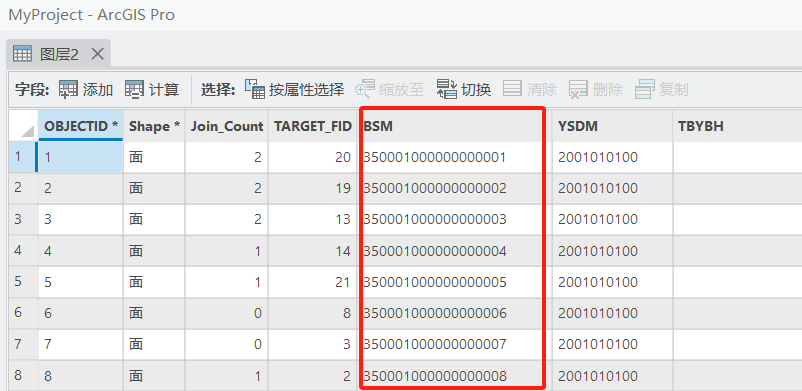Viewport: 802px width, 391px height.
Task: Click BSM cell 350001000000000008
Action: [x=454, y=376]
